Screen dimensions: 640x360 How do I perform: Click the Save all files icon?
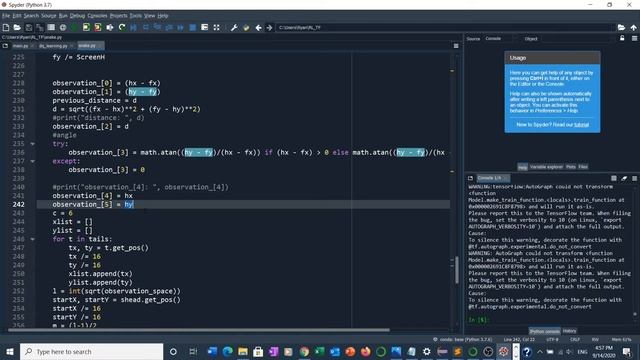tap(40, 27)
